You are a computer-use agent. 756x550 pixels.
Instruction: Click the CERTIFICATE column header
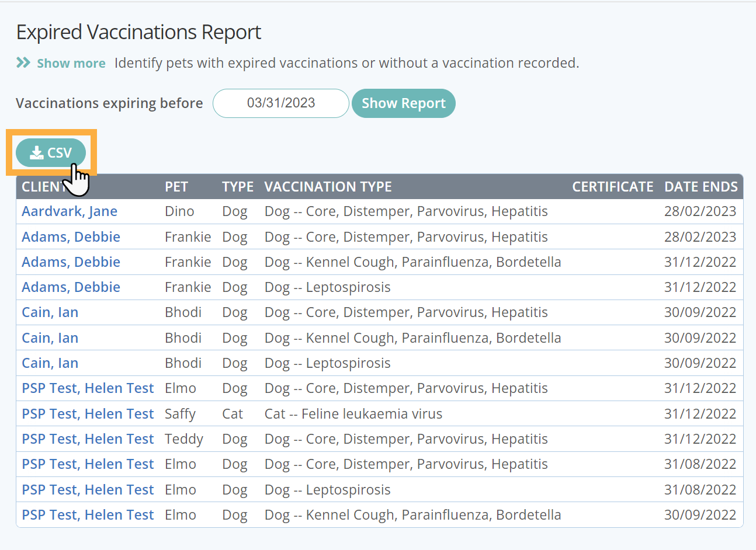click(612, 187)
